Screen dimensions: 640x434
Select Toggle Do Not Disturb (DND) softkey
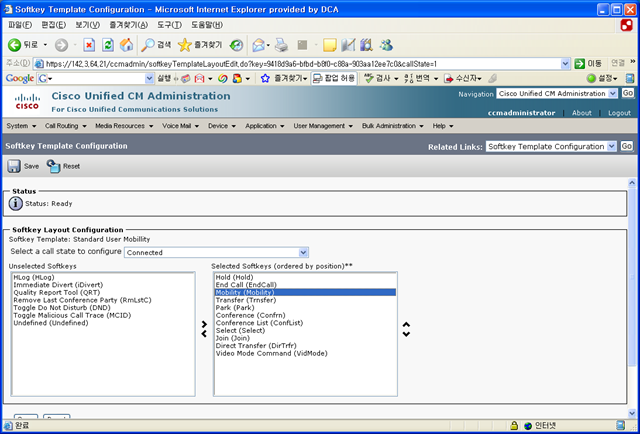[x=62, y=307]
